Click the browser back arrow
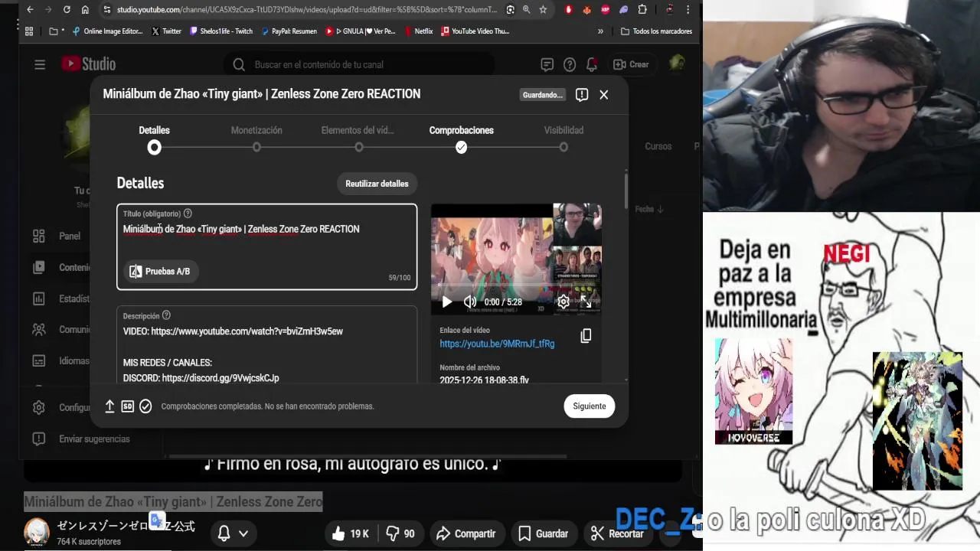The width and height of the screenshot is (980, 551). click(30, 10)
